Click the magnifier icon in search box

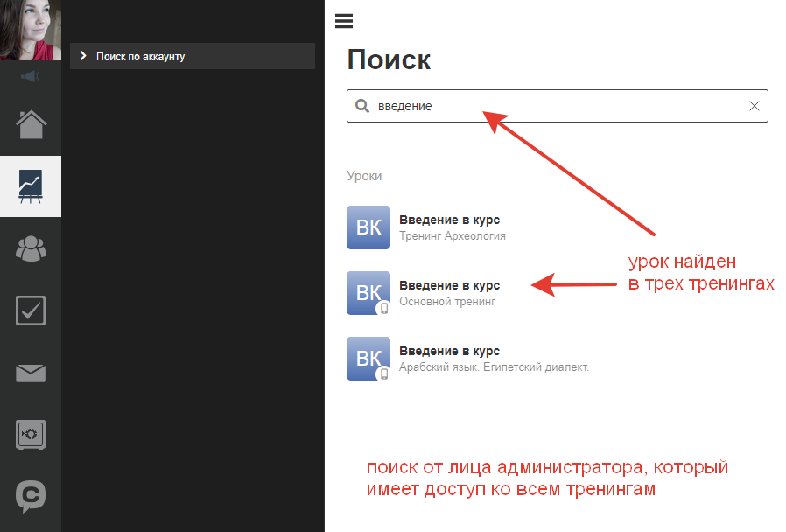361,106
